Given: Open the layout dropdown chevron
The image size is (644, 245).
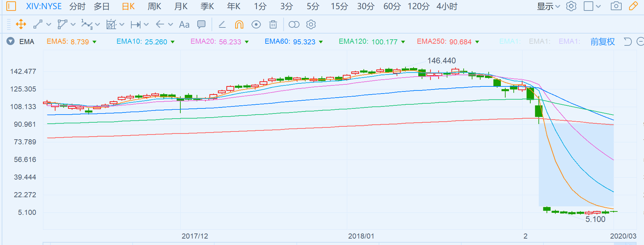Looking at the screenshot, I should 599,7.
